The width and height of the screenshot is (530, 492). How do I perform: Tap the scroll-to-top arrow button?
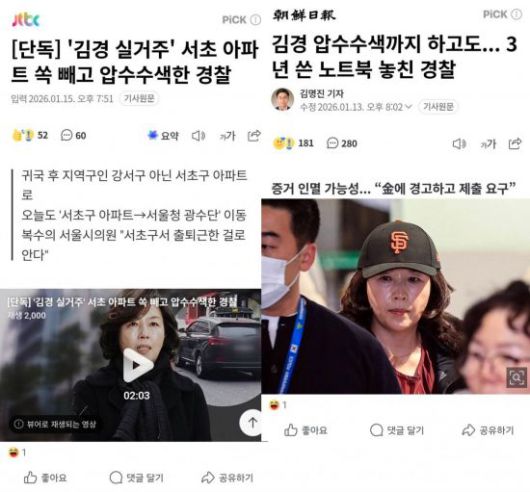[x=252, y=422]
